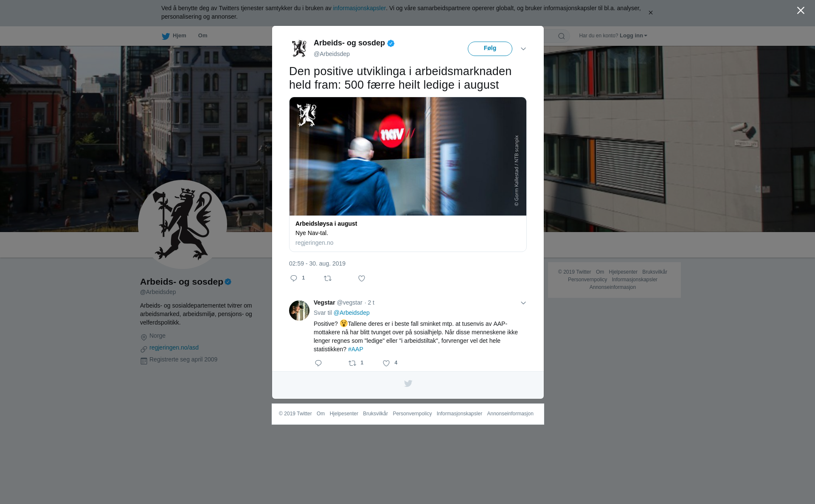Retweet Vegstar's reply
The width and height of the screenshot is (815, 504).
pyautogui.click(x=352, y=363)
